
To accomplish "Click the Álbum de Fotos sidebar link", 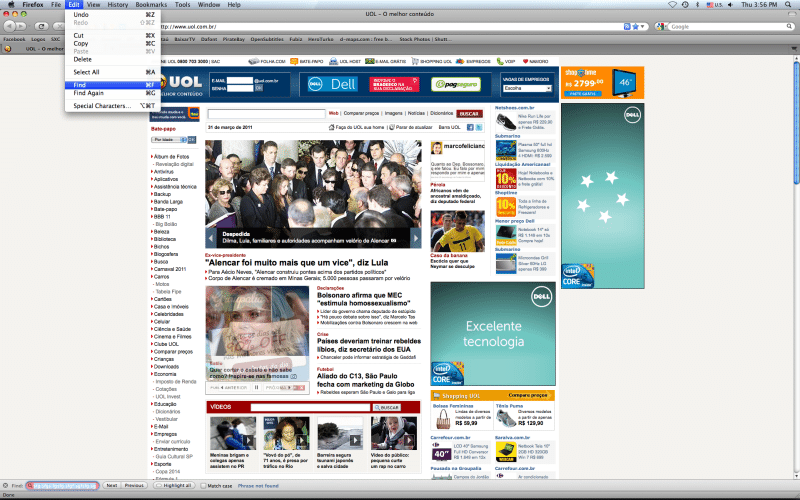I will 171,157.
